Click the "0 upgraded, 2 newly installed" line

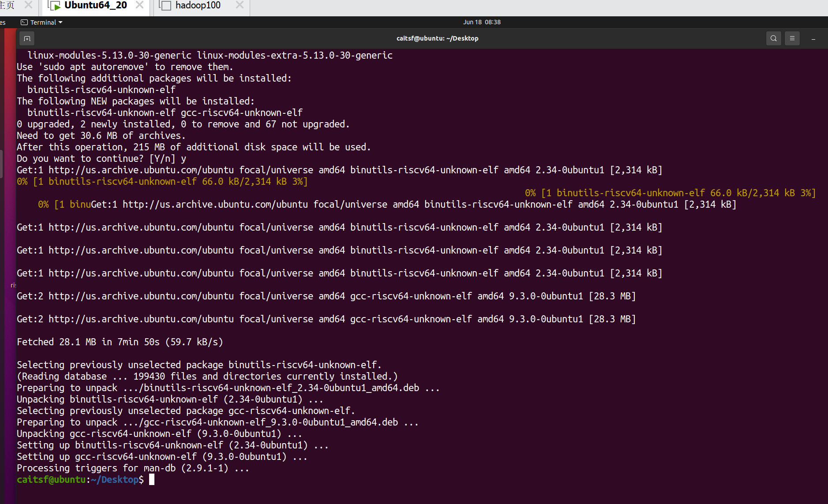point(183,124)
